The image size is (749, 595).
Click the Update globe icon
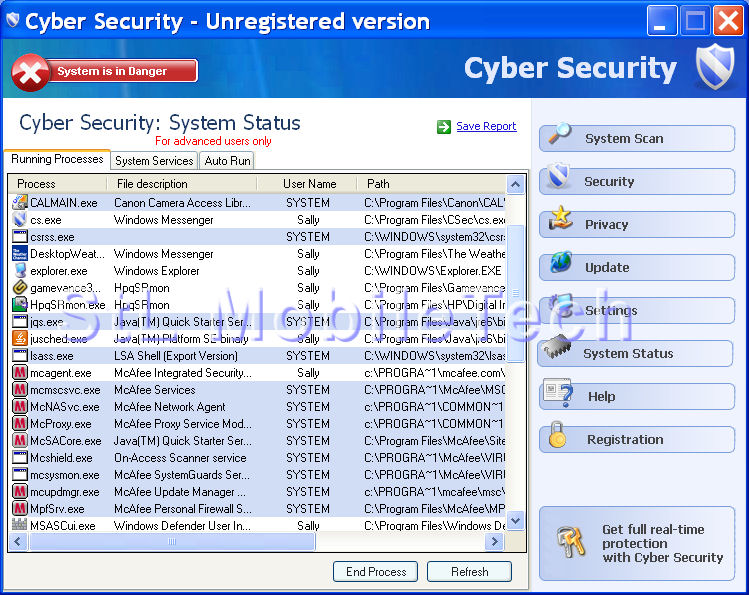560,265
